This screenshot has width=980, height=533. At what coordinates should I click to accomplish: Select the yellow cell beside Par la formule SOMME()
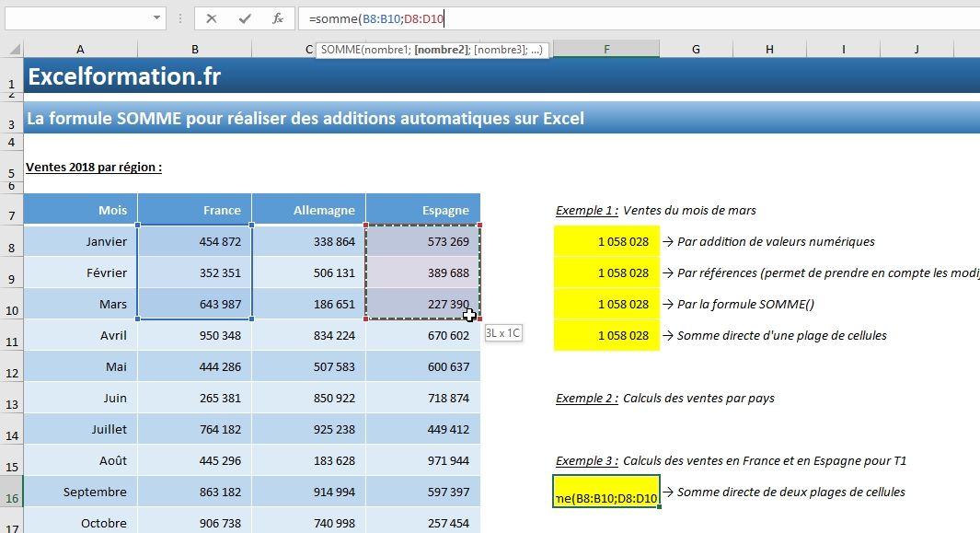click(x=606, y=304)
